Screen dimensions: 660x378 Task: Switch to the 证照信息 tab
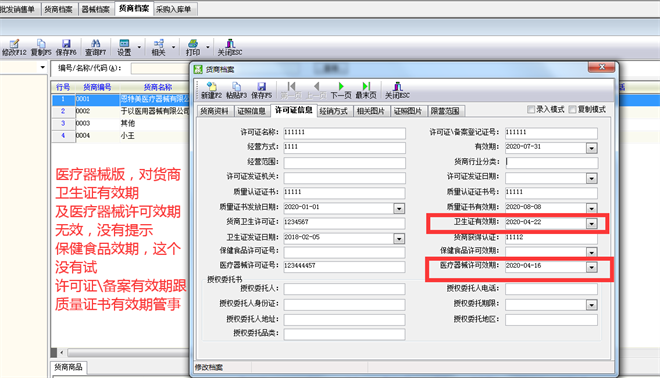pyautogui.click(x=251, y=111)
